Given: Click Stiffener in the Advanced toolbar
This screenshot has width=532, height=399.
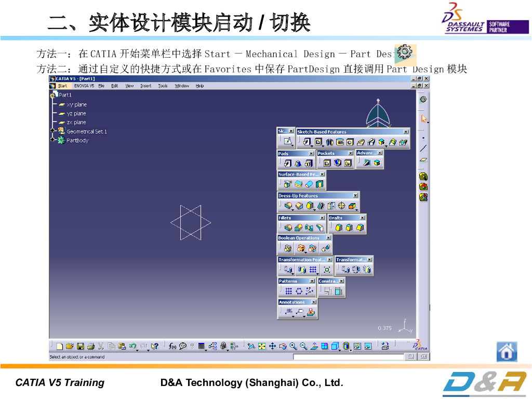Looking at the screenshot, I should click(366, 163).
